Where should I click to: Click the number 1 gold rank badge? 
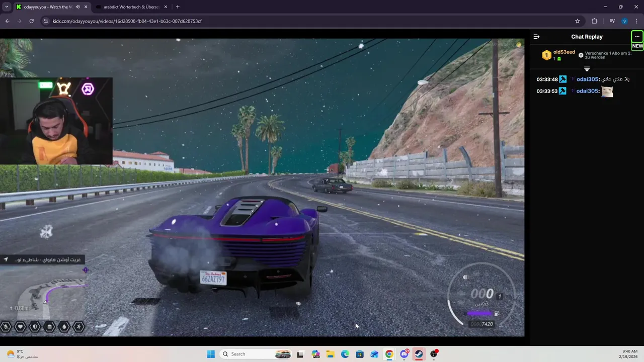546,55
